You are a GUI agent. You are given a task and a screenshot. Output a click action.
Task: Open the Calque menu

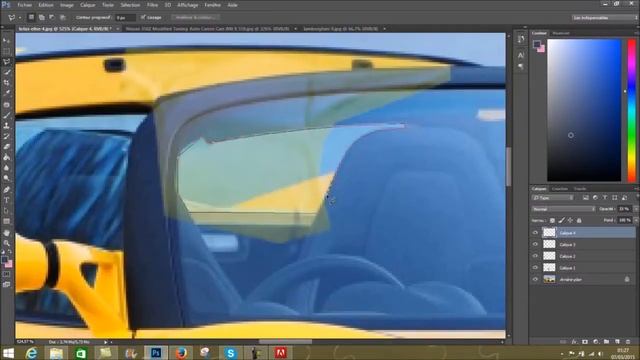87,5
